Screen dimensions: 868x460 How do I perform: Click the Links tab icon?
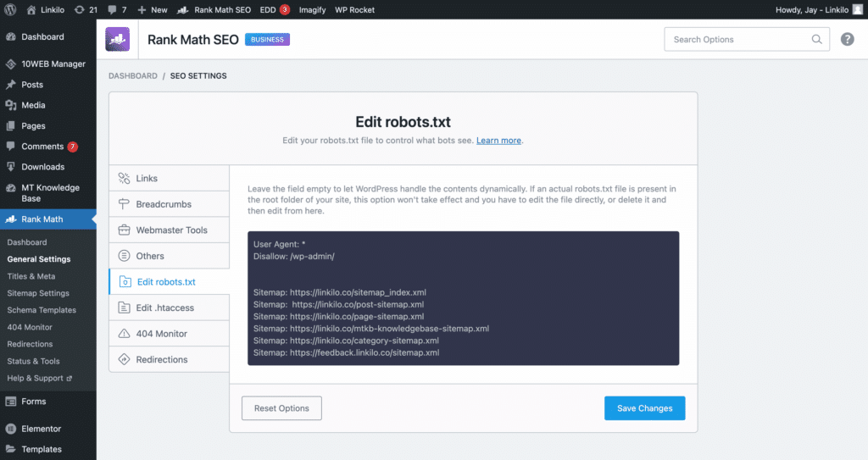coord(124,178)
